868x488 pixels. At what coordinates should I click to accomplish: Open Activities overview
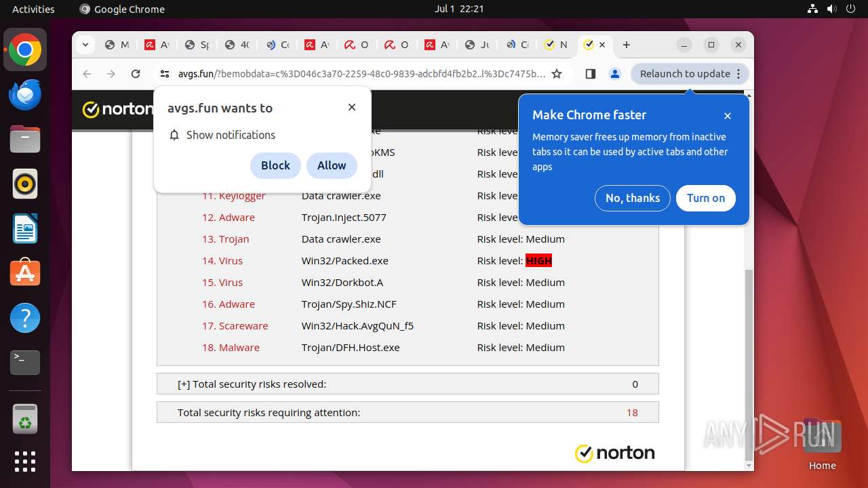click(x=33, y=9)
